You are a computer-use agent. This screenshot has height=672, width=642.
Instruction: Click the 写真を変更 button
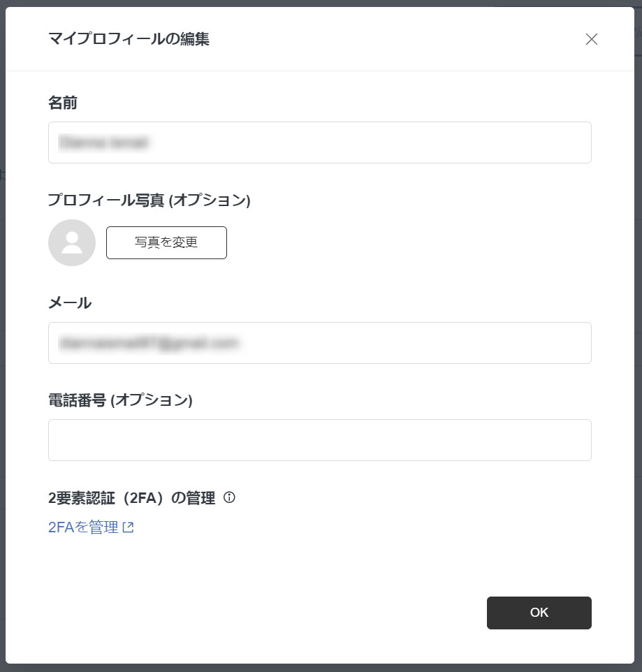click(x=166, y=242)
